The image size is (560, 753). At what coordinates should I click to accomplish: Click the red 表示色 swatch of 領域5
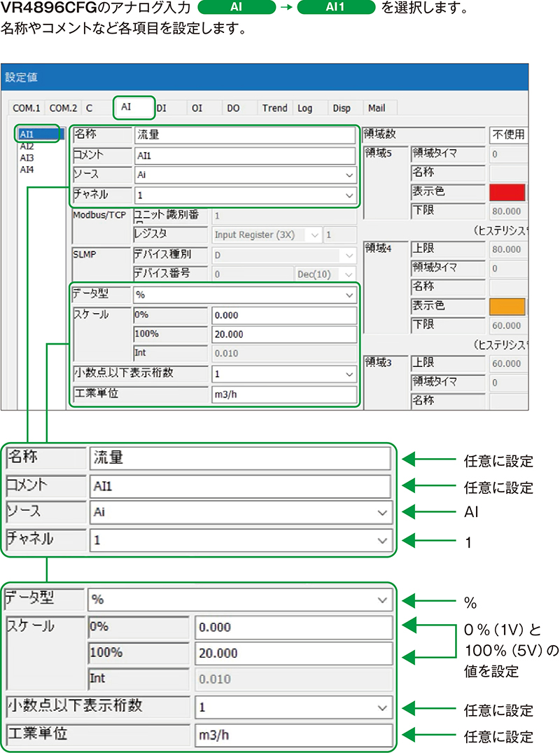click(507, 192)
